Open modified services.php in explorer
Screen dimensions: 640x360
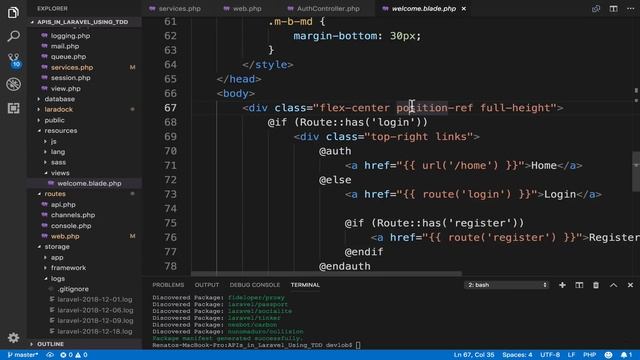(72, 67)
